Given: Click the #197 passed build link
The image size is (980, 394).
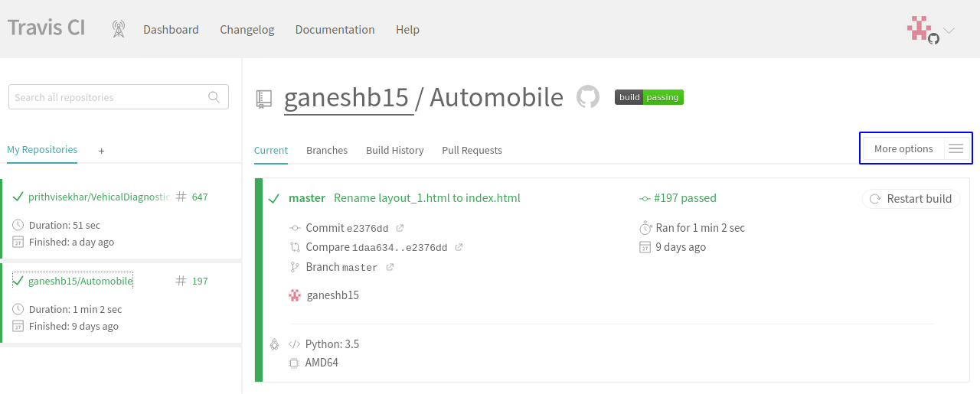Looking at the screenshot, I should 685,198.
